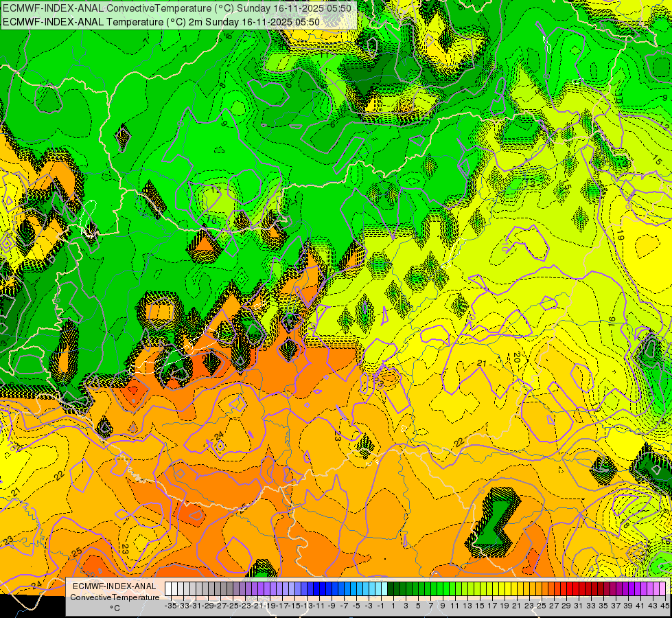Image resolution: width=672 pixels, height=618 pixels.
Task: Click the legend value 27
Action: [554, 606]
